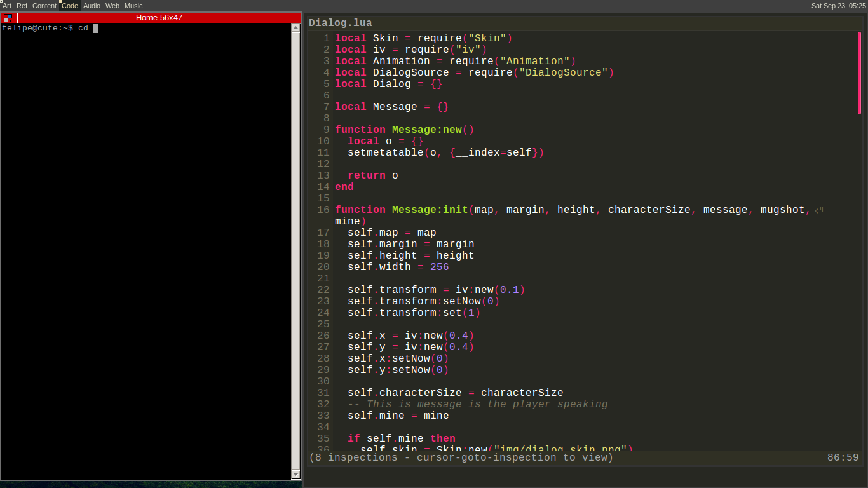Click line number 1 in gutter
Image resolution: width=868 pixels, height=488 pixels.
point(326,38)
